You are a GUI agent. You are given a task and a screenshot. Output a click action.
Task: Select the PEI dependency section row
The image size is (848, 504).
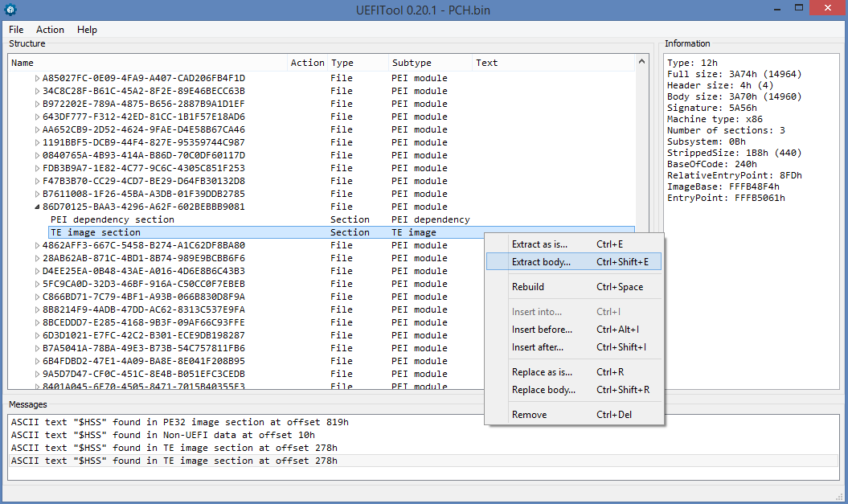(x=342, y=219)
